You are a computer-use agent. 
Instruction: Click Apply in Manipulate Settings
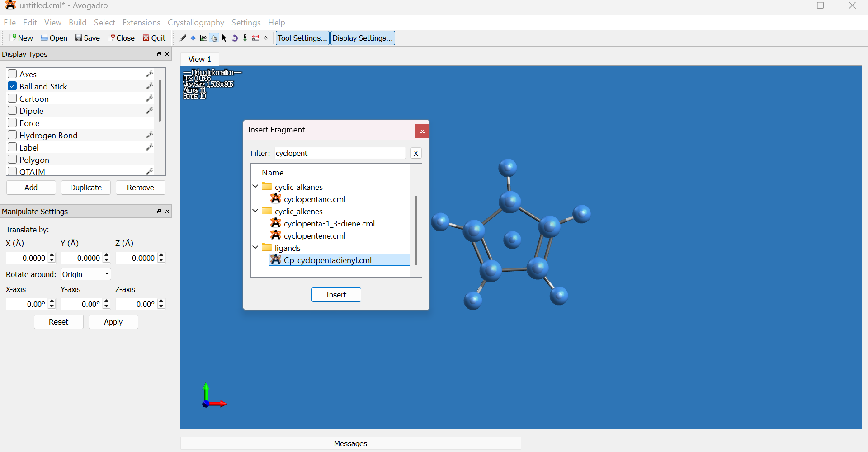(x=113, y=322)
